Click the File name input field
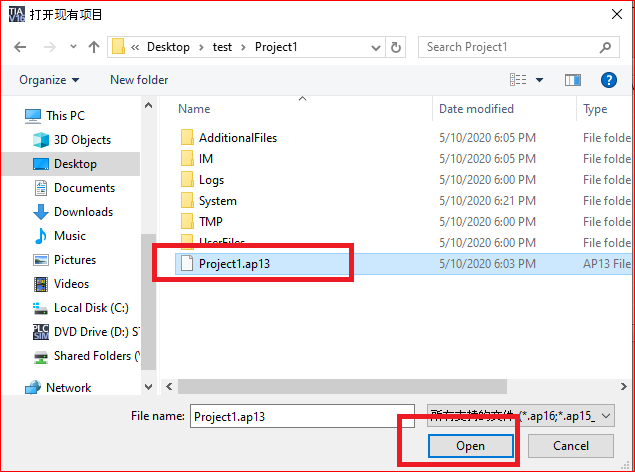 (288, 416)
